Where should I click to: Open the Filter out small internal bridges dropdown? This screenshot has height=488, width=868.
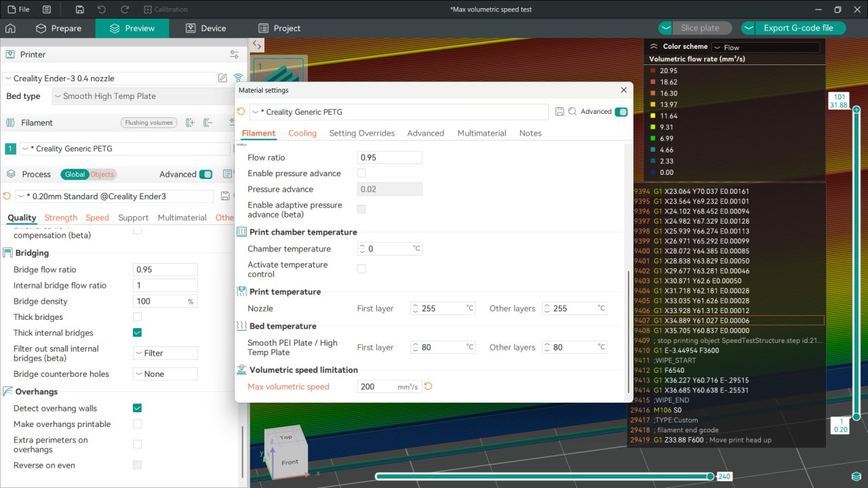(165, 353)
